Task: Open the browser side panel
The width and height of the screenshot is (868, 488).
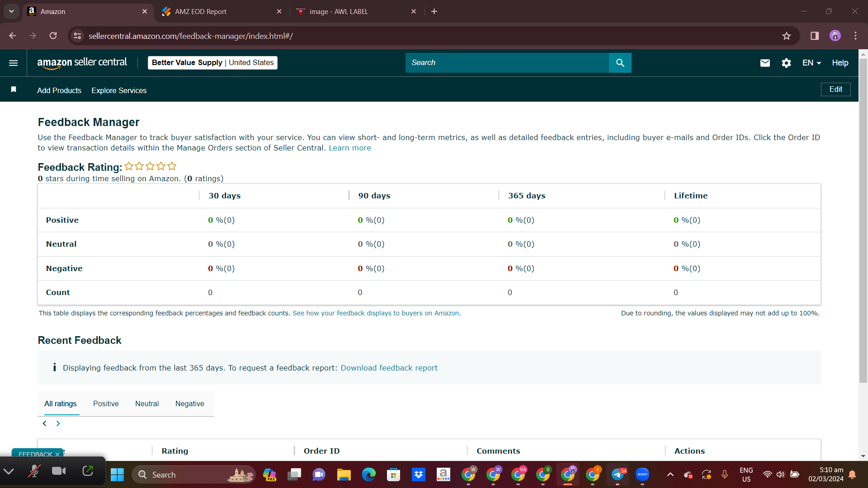Action: [815, 36]
